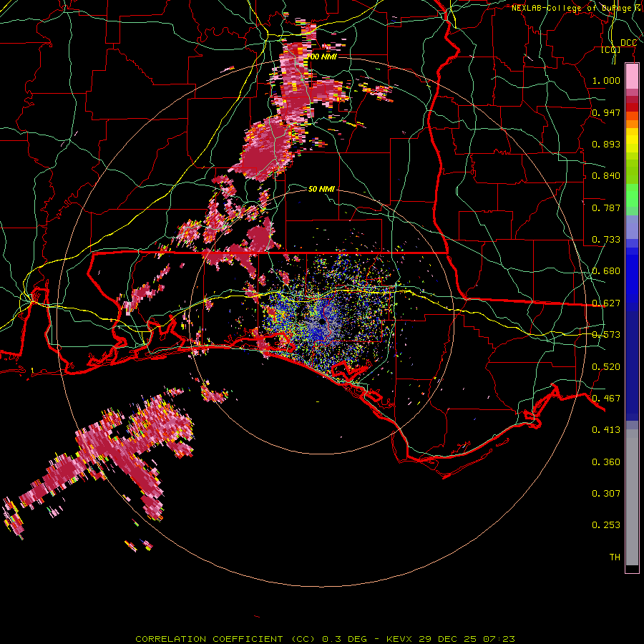Click the pink segment of the color bar
Viewport: 644px width, 644px height.
tap(632, 77)
